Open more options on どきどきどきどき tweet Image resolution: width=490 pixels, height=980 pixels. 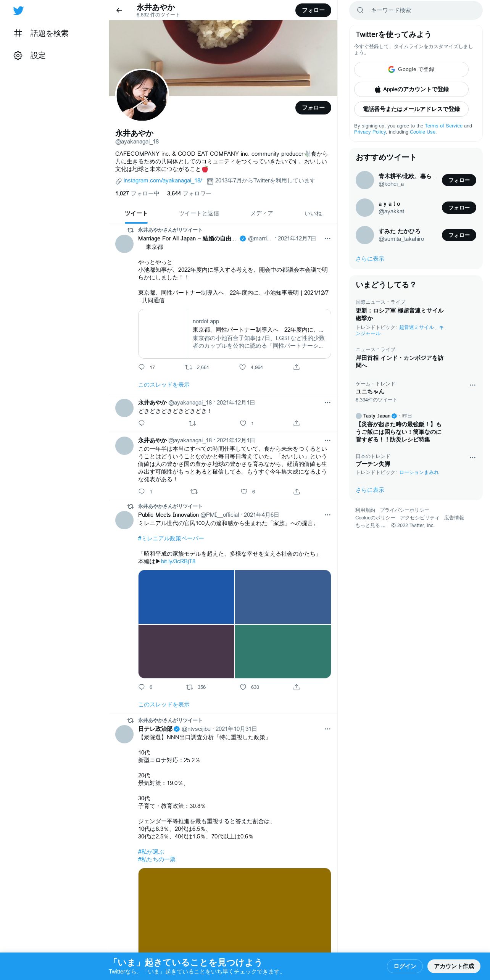click(327, 403)
